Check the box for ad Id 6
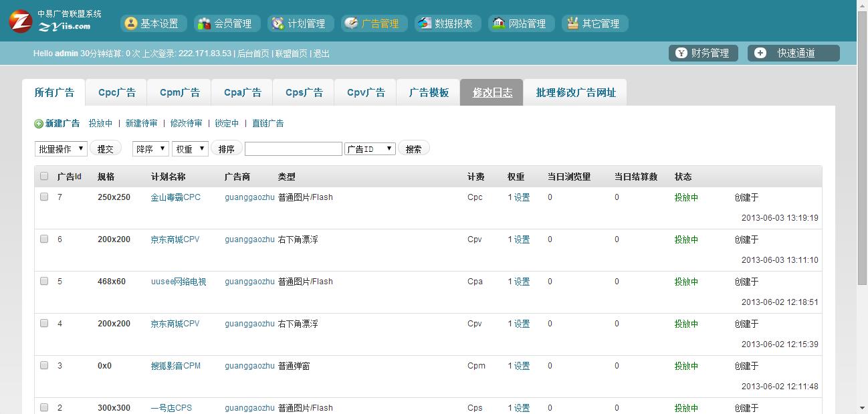868x414 pixels. (x=44, y=239)
